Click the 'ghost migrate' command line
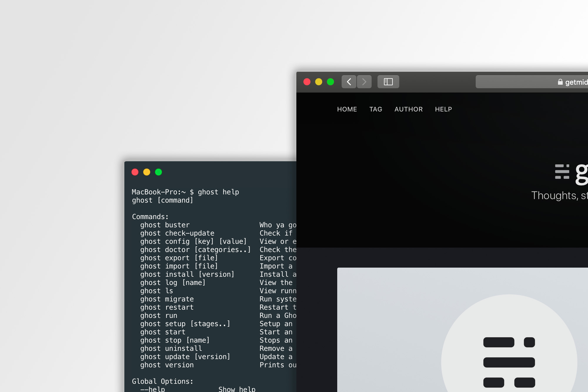Image resolution: width=588 pixels, height=392 pixels. point(167,299)
